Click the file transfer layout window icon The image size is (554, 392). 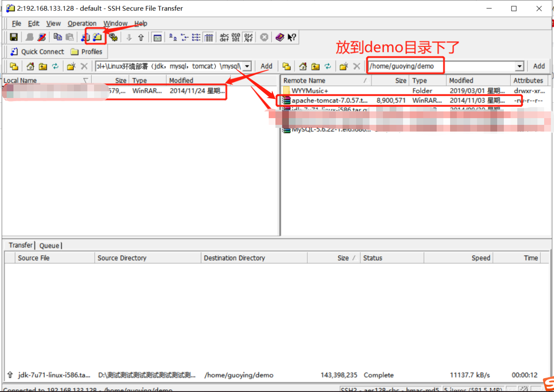coord(157,38)
